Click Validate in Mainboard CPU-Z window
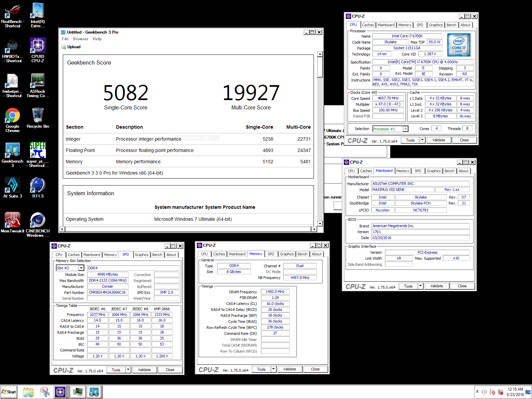 [437, 286]
